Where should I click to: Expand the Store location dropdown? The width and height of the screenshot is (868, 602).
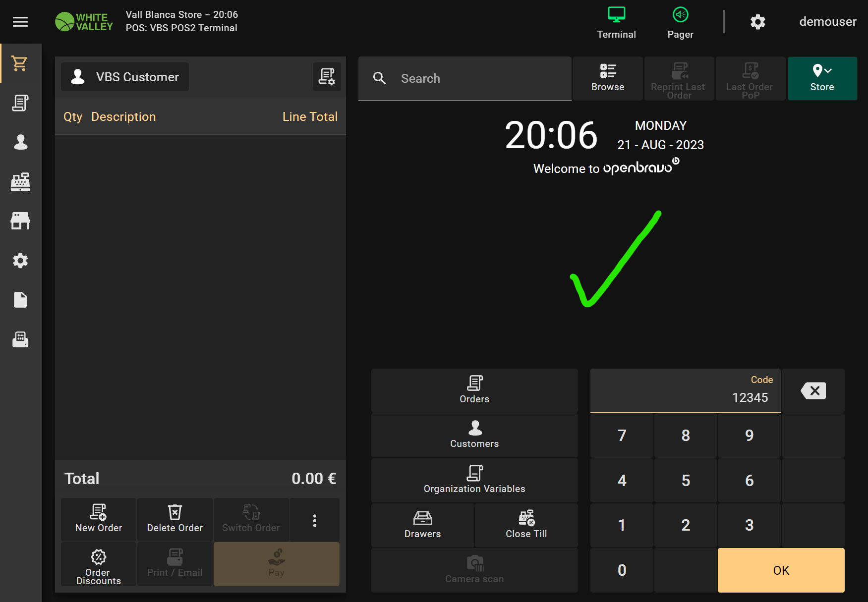pos(822,78)
